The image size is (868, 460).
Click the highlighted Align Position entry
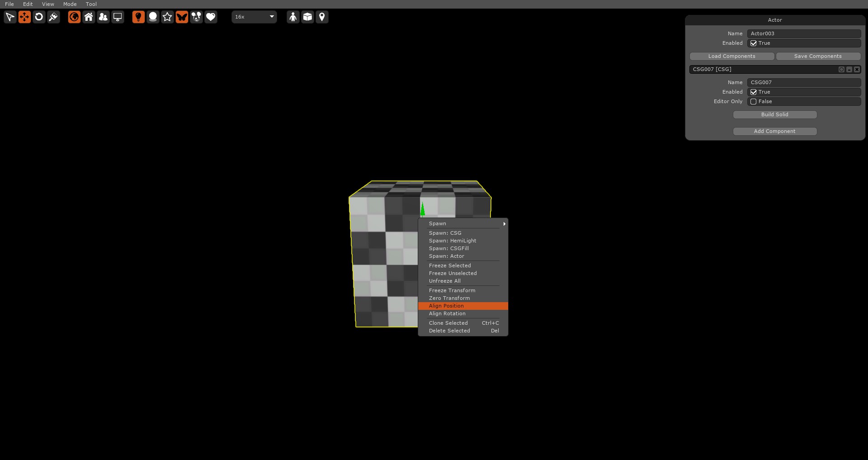463,306
